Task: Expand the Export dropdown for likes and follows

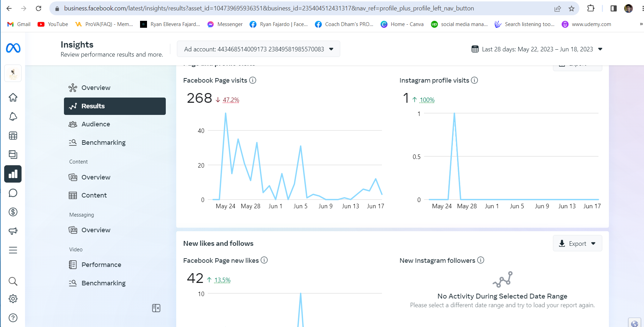Action: [x=577, y=244]
